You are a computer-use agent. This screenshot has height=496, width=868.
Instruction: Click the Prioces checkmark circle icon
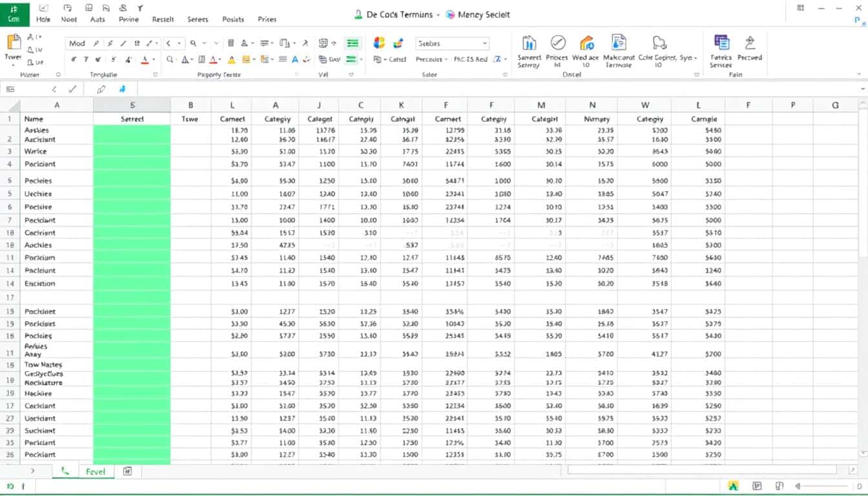557,52
